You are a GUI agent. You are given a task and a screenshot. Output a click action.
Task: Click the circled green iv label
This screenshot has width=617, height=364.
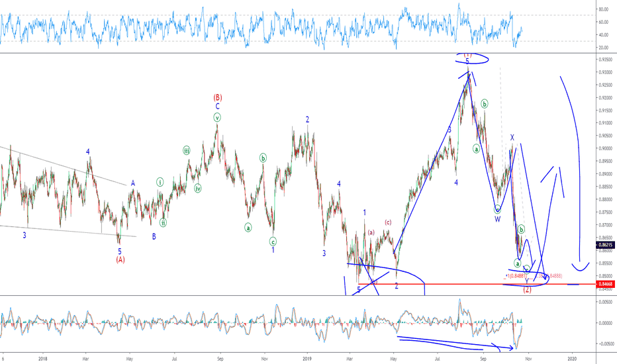coord(197,189)
